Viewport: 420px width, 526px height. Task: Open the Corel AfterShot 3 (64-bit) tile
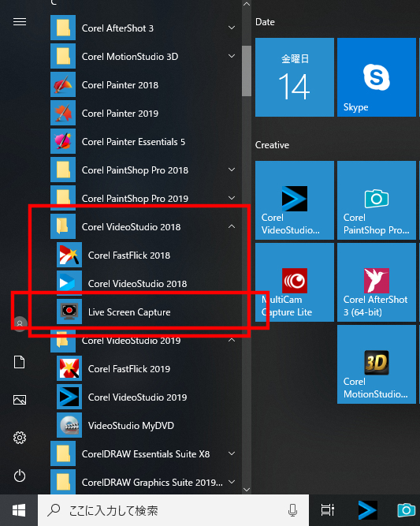tap(377, 282)
